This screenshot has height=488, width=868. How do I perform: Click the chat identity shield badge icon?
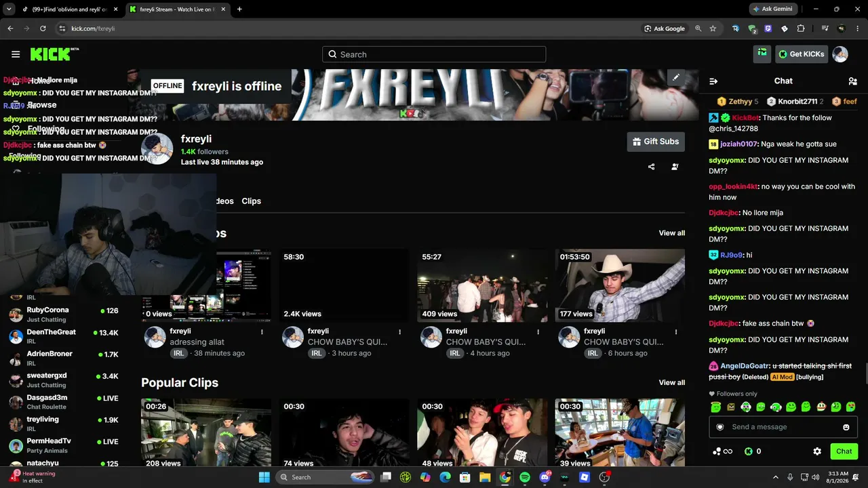720,427
